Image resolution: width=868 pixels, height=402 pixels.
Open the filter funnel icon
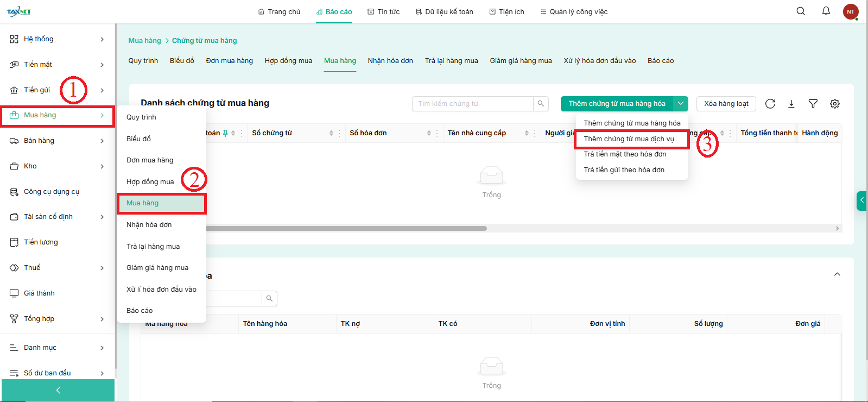[x=813, y=104]
